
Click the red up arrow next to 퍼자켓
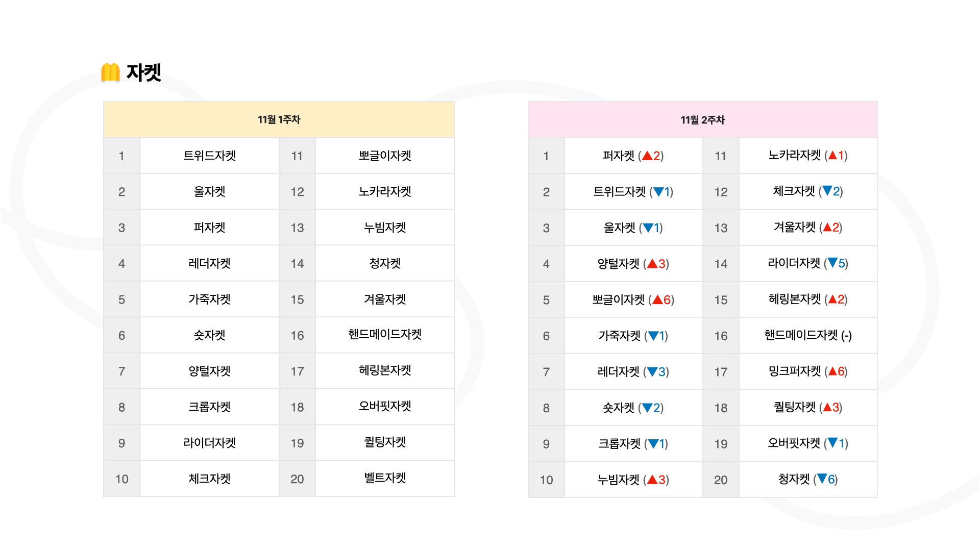[647, 156]
